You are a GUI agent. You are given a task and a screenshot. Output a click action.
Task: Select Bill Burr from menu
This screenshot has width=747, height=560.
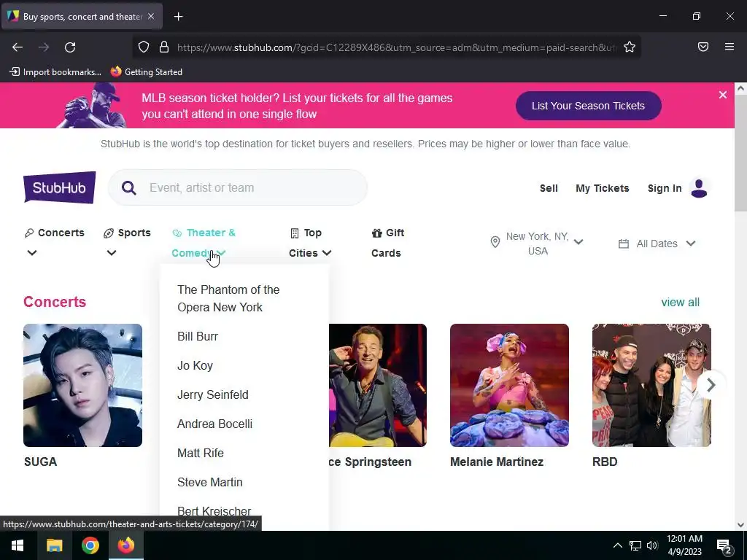coord(198,336)
